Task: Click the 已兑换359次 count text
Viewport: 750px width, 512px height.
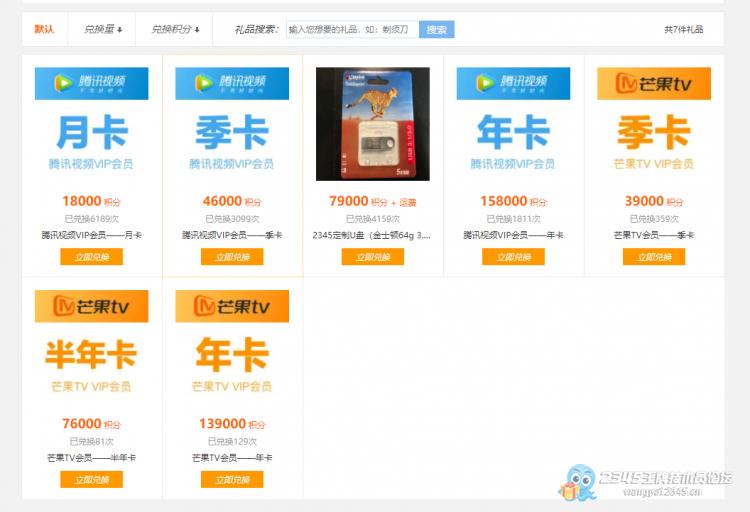Action: [x=654, y=219]
